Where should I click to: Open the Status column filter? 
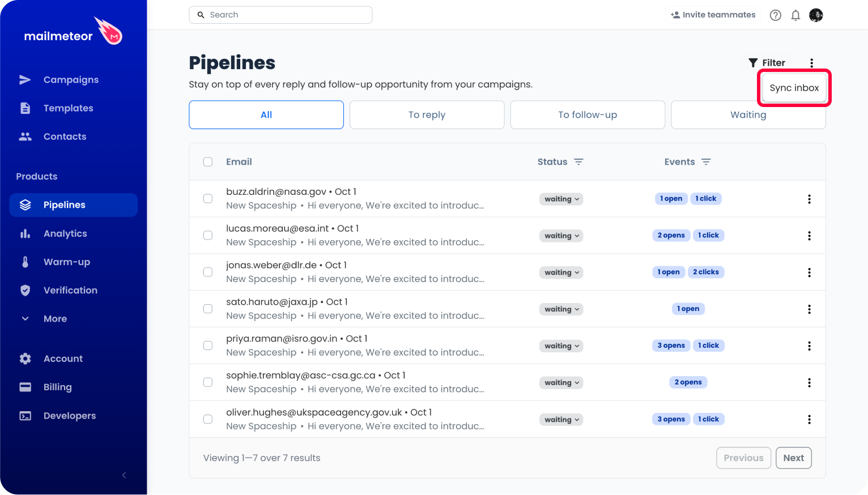pos(578,162)
